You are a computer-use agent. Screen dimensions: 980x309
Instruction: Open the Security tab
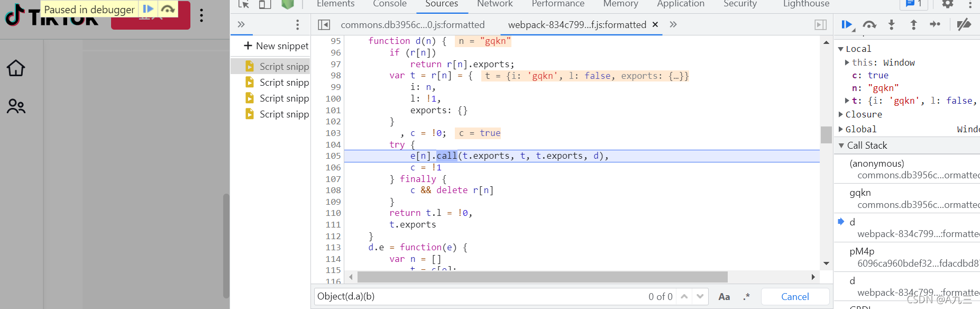tap(740, 4)
